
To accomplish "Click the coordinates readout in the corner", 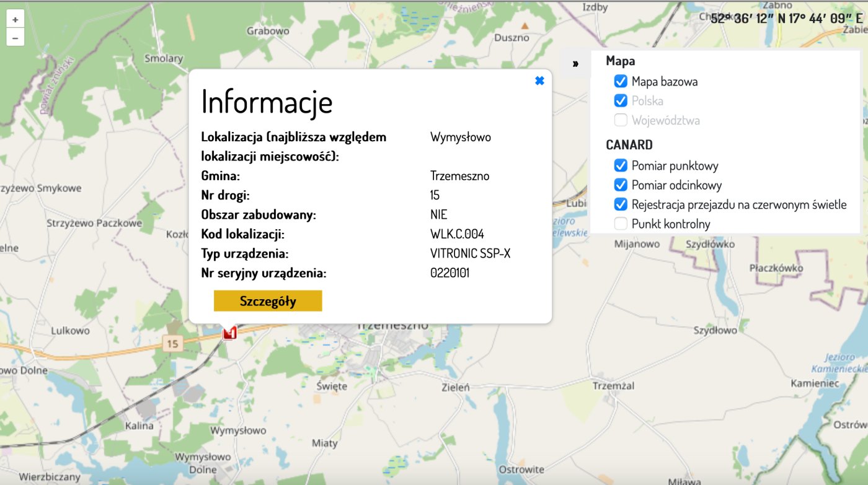I will (786, 18).
